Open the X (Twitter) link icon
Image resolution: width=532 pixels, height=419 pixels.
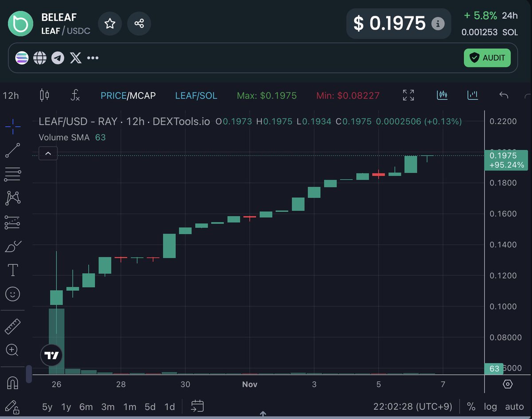[x=76, y=58]
